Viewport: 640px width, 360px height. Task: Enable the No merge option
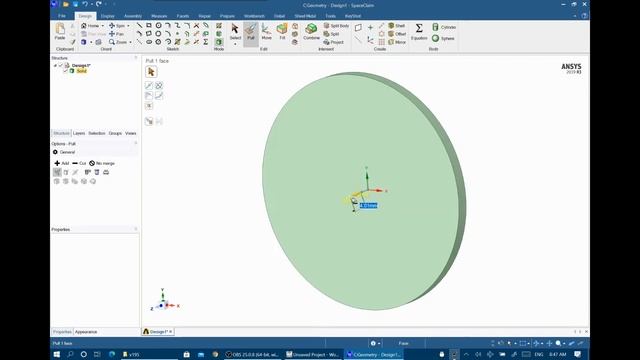tap(102, 163)
